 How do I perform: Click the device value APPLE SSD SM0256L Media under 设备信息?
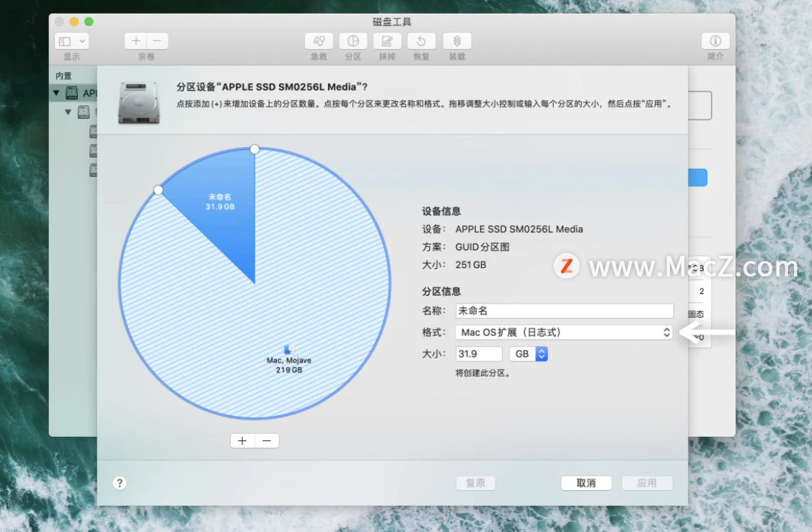coord(519,229)
